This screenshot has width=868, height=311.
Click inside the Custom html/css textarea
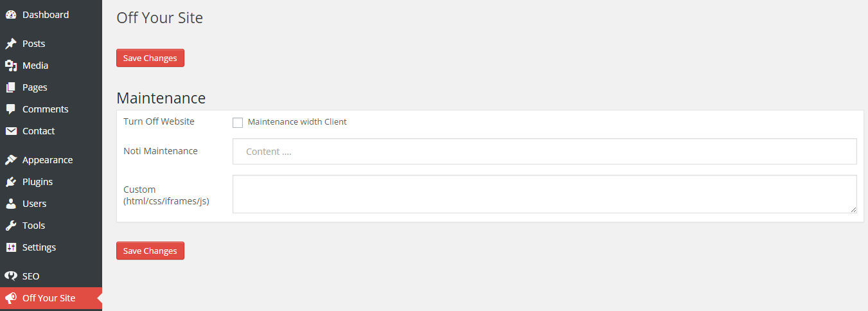click(544, 194)
